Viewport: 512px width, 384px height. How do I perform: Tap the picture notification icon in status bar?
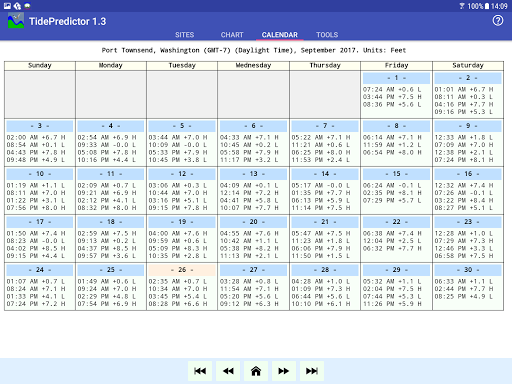7,6
